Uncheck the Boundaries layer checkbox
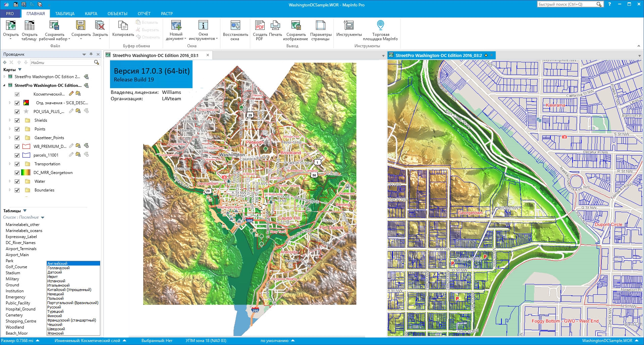The image size is (644, 345). point(17,190)
